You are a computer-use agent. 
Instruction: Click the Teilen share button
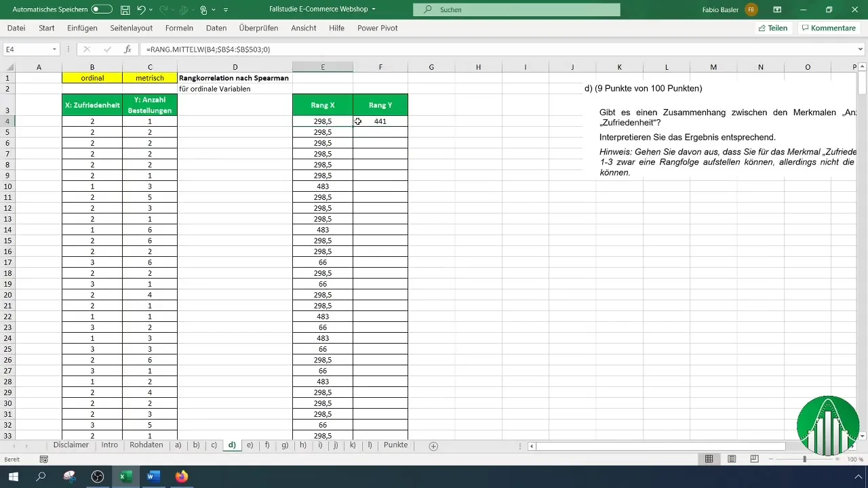(x=772, y=28)
